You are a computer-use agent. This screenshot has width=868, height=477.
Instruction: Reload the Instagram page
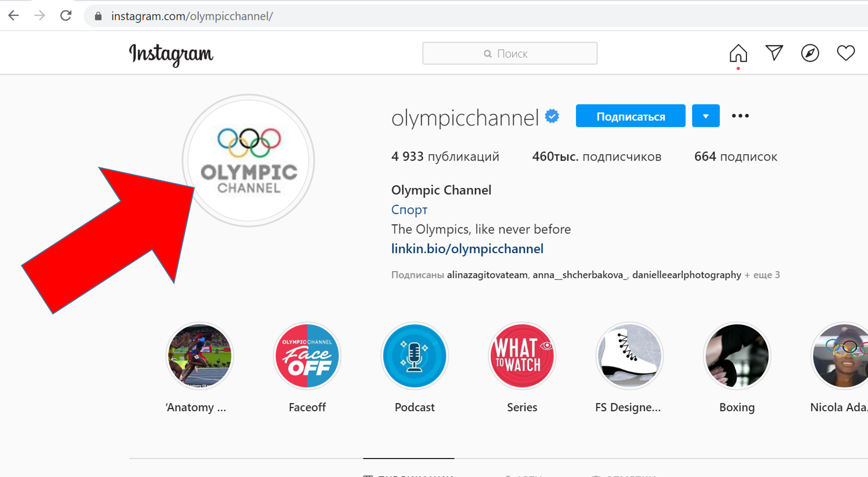pos(66,16)
